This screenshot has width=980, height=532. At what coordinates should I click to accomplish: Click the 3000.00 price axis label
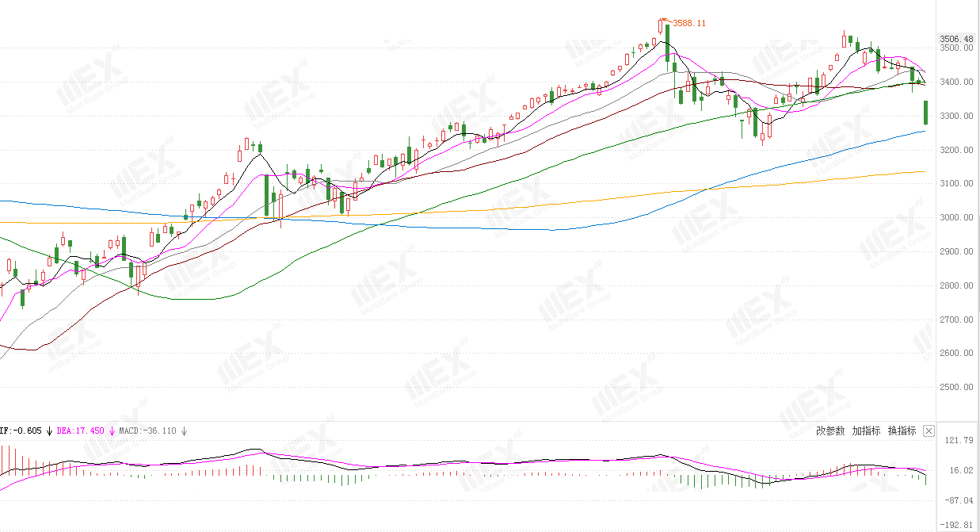pyautogui.click(x=957, y=218)
